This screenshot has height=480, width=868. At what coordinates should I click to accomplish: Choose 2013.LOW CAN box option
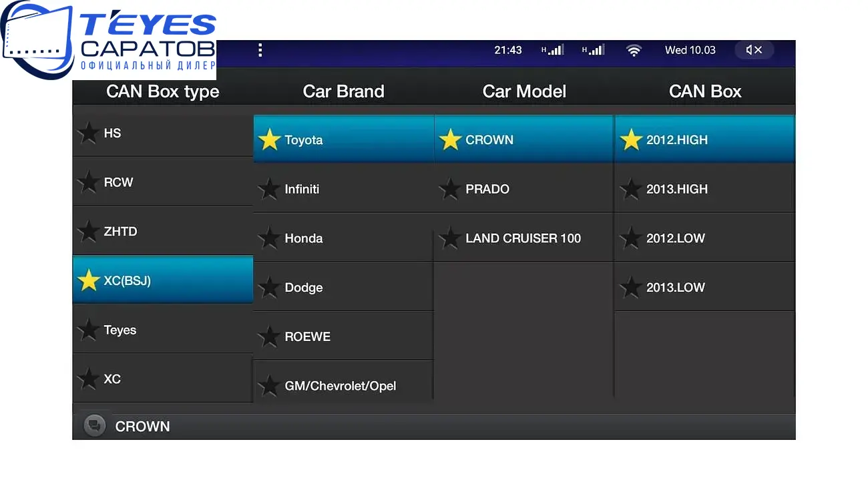pyautogui.click(x=705, y=288)
